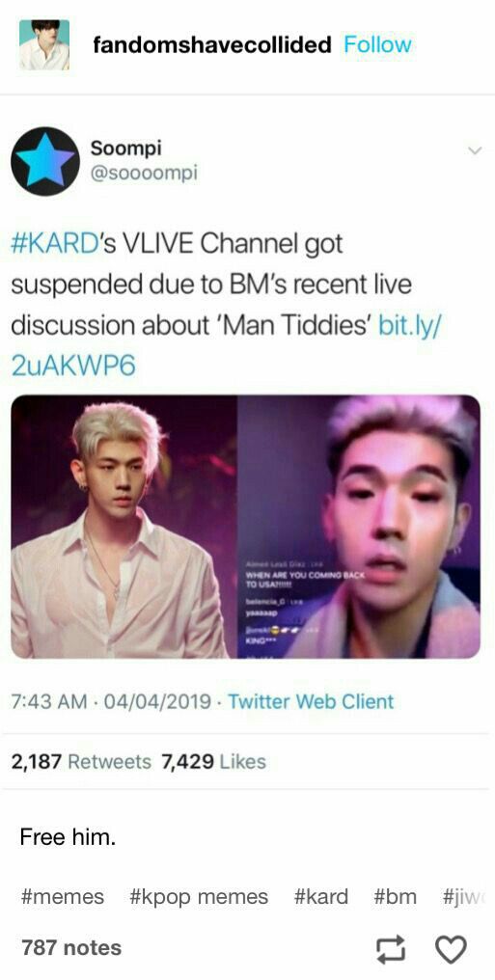View the right VLIVE screenshot photo
The height and width of the screenshot is (980, 495).
pyautogui.click(x=359, y=527)
